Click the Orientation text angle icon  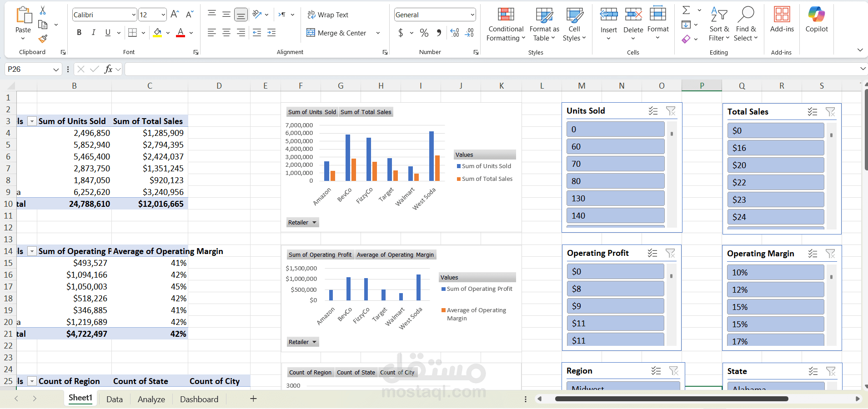point(257,15)
